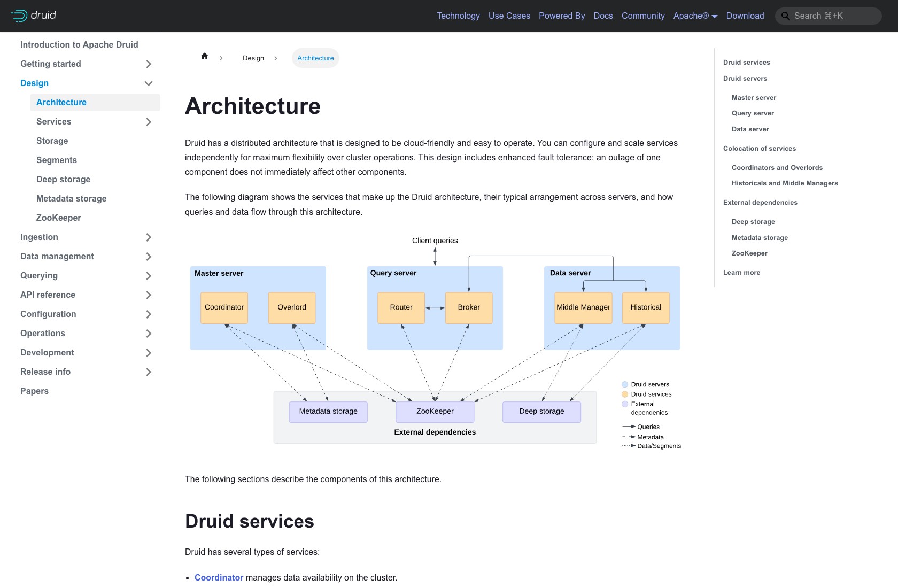
Task: Collapse the Design section chevron
Action: (149, 83)
